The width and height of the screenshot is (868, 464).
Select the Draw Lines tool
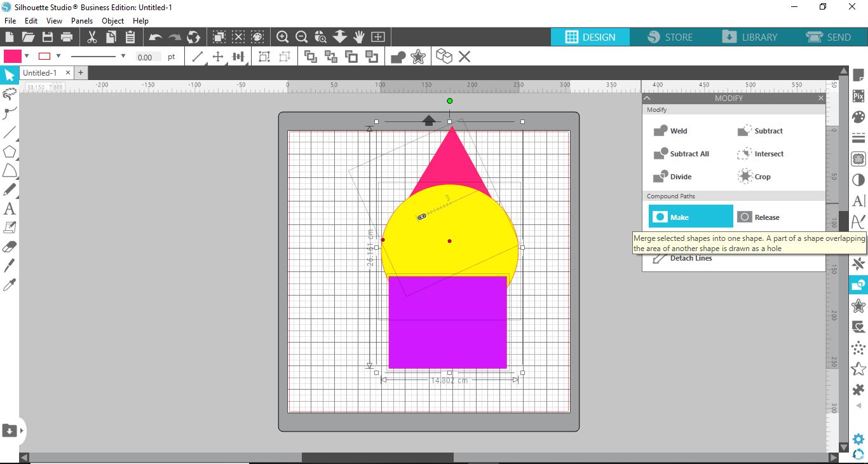click(x=10, y=132)
